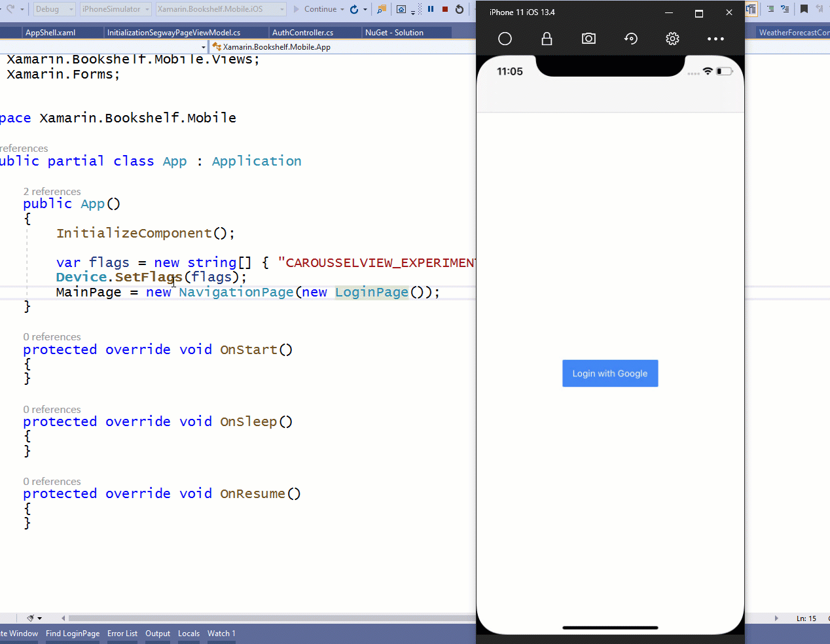This screenshot has width=830, height=644.
Task: Tap Login with Google in the simulator
Action: pyautogui.click(x=610, y=373)
